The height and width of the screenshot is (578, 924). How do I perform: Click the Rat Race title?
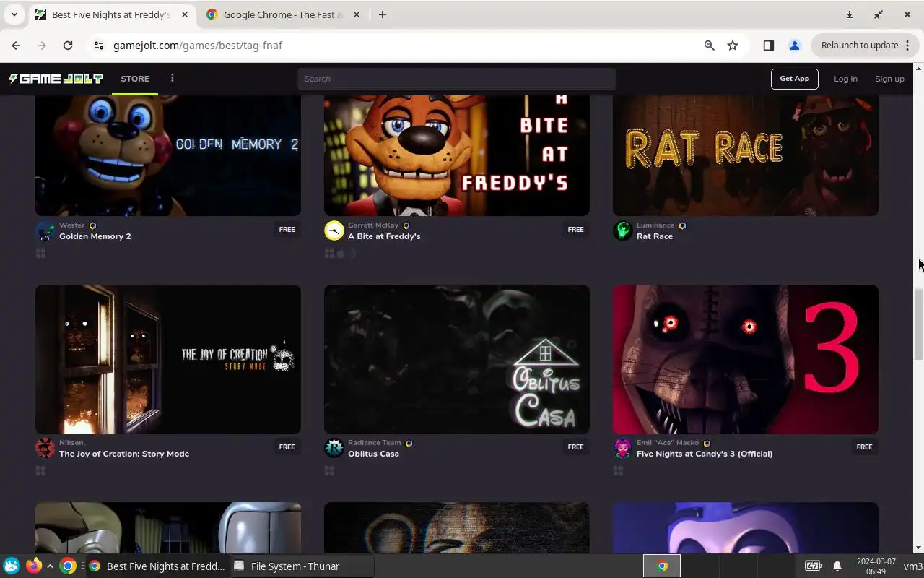click(x=655, y=236)
